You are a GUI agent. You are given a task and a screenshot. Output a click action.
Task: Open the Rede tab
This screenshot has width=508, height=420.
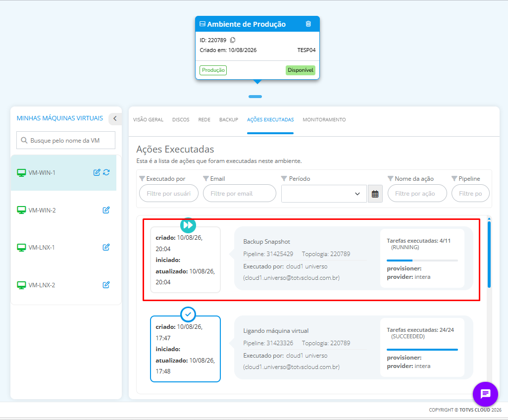204,119
